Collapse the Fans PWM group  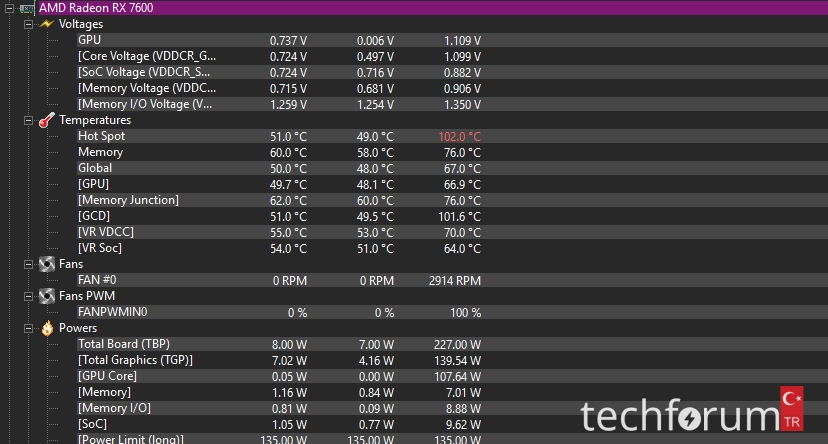point(29,297)
